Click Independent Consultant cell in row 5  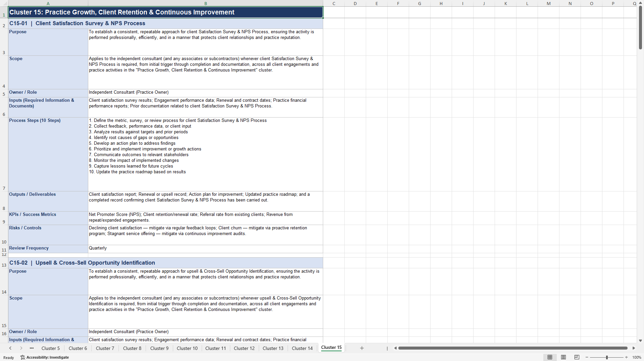point(205,93)
